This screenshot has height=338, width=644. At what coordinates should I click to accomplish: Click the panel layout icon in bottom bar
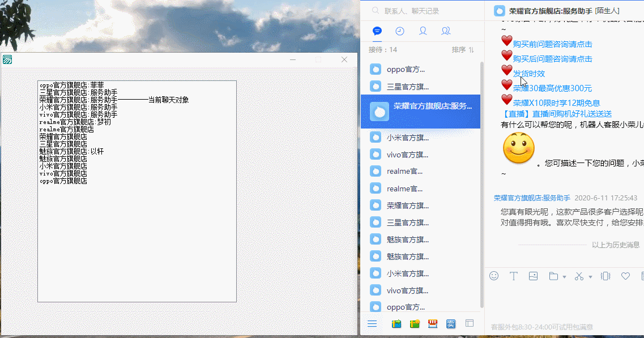(x=470, y=323)
